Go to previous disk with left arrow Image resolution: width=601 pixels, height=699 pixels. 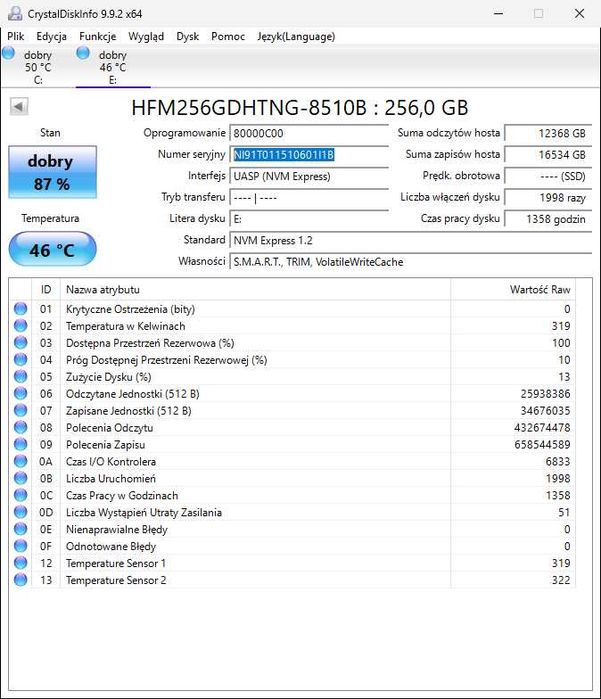click(x=19, y=107)
